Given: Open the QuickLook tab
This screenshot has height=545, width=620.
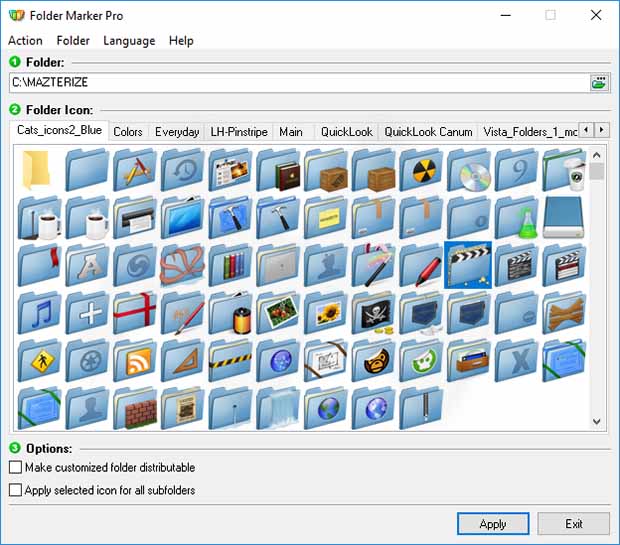Looking at the screenshot, I should coord(346,132).
